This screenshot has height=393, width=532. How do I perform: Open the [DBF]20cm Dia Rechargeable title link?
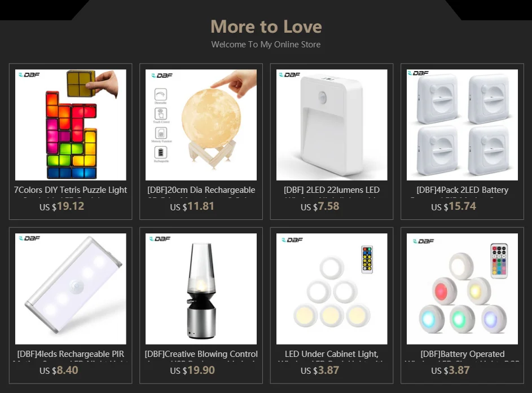pyautogui.click(x=201, y=190)
